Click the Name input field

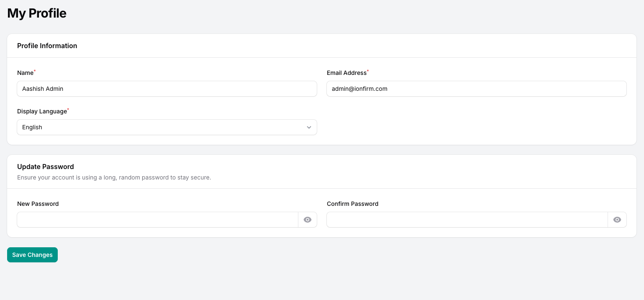(x=167, y=89)
